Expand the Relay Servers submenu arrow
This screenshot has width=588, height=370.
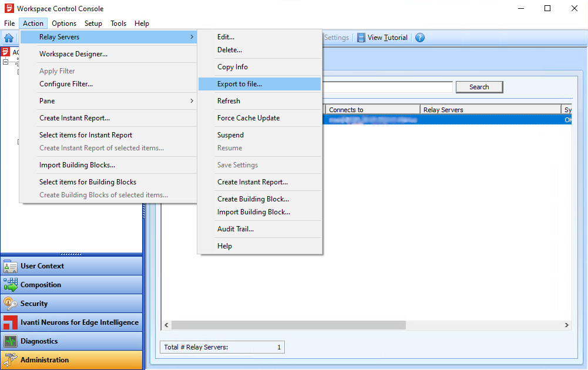(191, 36)
